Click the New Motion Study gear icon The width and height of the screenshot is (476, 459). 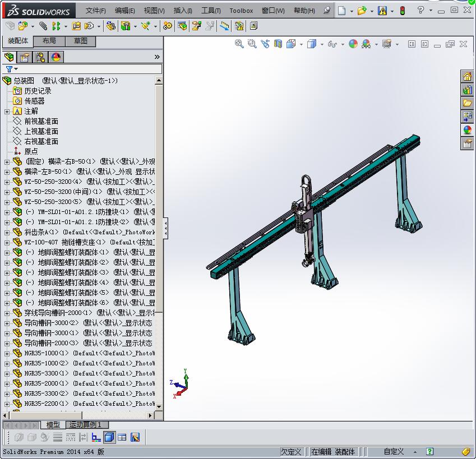(168, 26)
